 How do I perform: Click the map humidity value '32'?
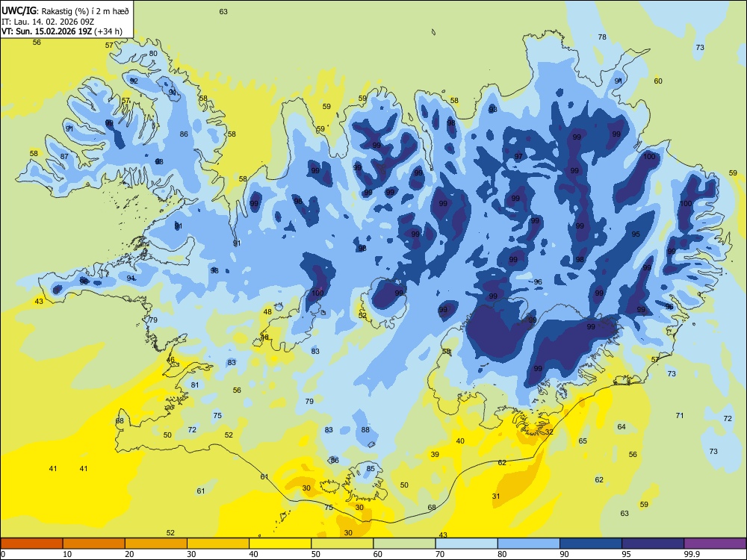[549, 432]
